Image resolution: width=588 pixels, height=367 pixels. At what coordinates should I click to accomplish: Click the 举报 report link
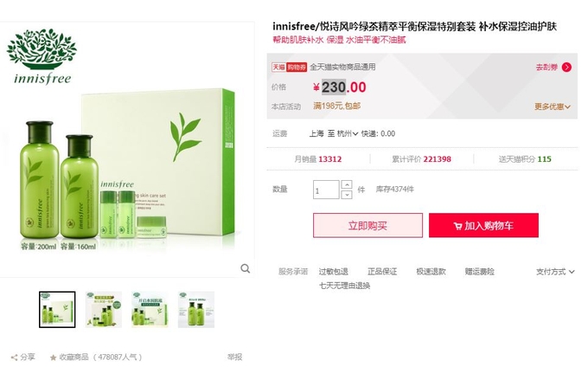click(234, 357)
